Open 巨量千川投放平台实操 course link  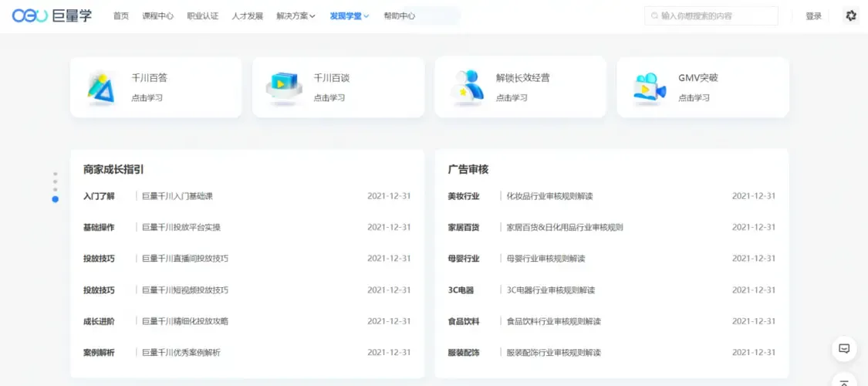pyautogui.click(x=181, y=227)
